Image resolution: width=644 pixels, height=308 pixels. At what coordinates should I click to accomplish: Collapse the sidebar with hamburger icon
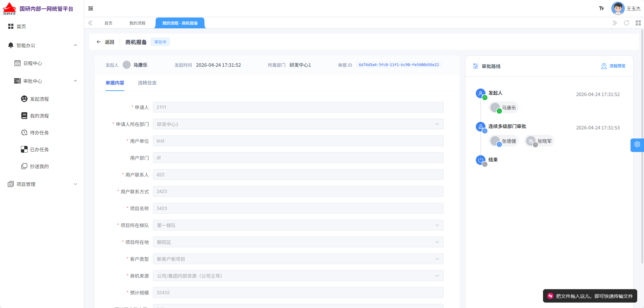click(x=91, y=8)
